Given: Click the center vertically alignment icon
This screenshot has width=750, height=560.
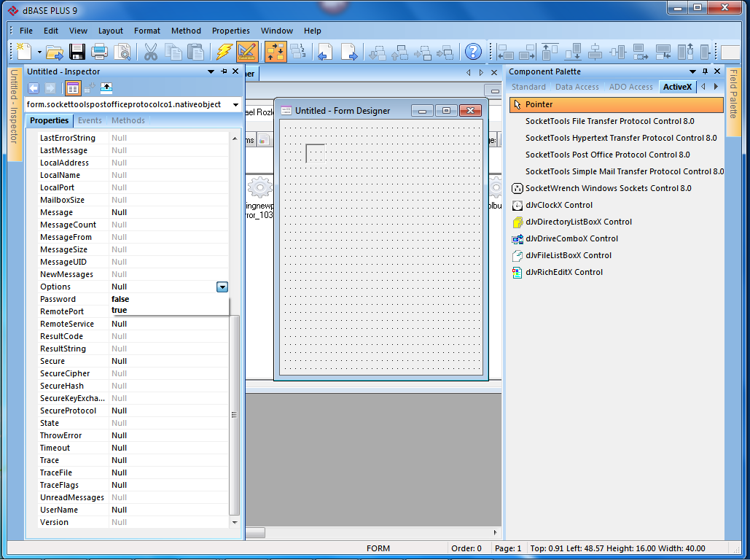Looking at the screenshot, I should click(617, 52).
